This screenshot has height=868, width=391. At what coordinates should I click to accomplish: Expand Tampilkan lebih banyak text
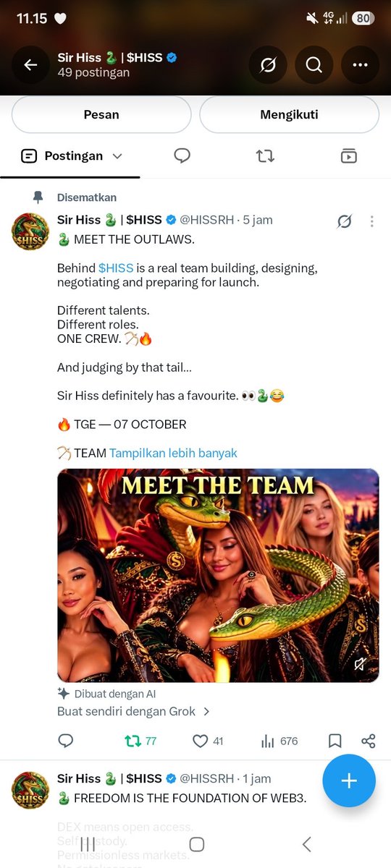click(x=173, y=453)
